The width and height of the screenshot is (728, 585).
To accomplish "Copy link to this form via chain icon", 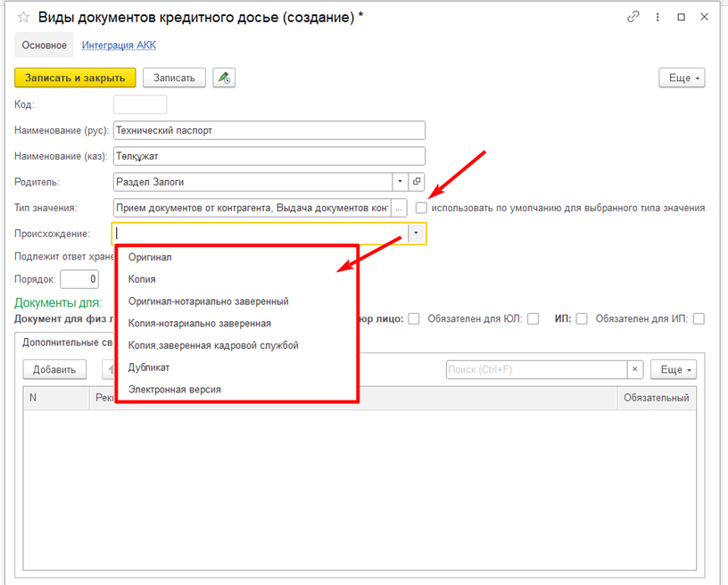I will pyautogui.click(x=633, y=17).
